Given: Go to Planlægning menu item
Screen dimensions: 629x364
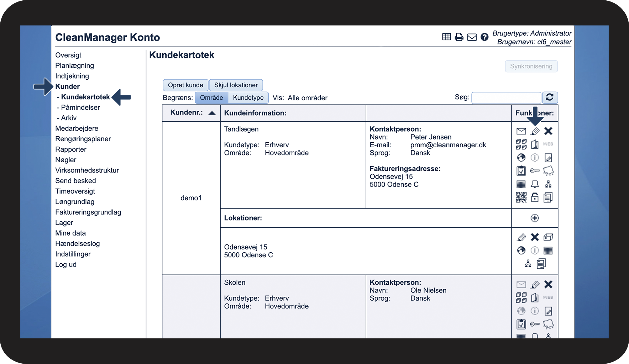Looking at the screenshot, I should pos(75,65).
